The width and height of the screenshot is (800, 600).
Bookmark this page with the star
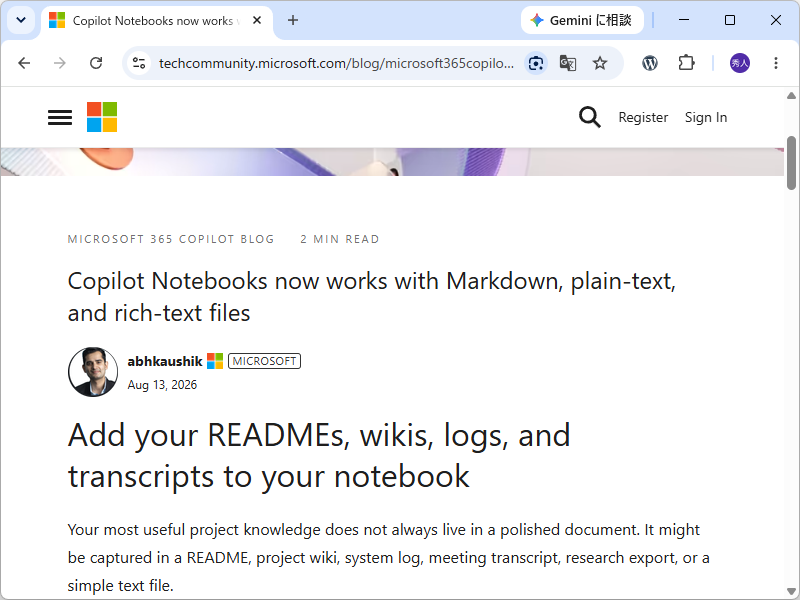pyautogui.click(x=600, y=63)
